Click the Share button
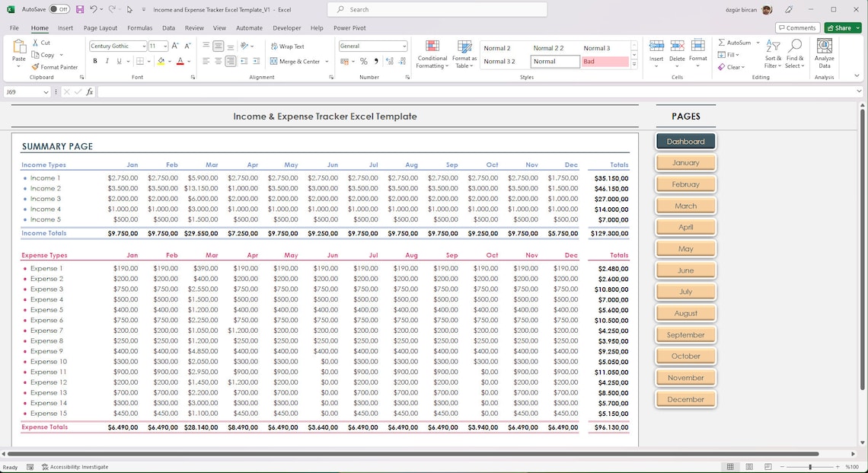This screenshot has width=868, height=473. tap(841, 27)
